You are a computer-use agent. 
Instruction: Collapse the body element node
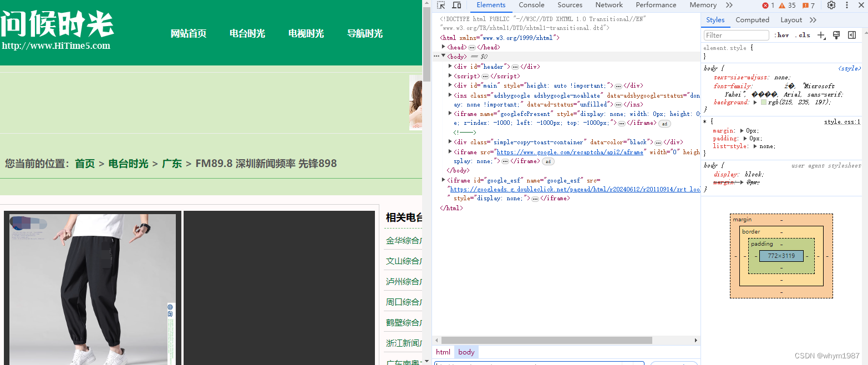pyautogui.click(x=444, y=57)
